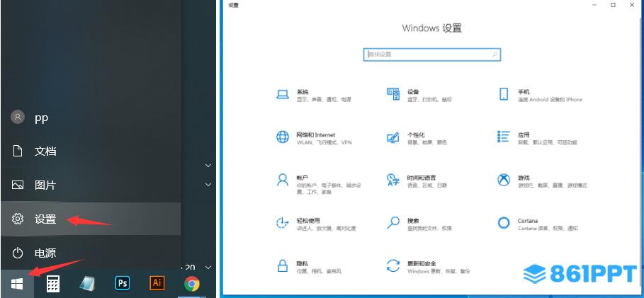The height and width of the screenshot is (298, 644).
Task: Click the WLAN、飞行模式、VPN description
Action: point(324,142)
